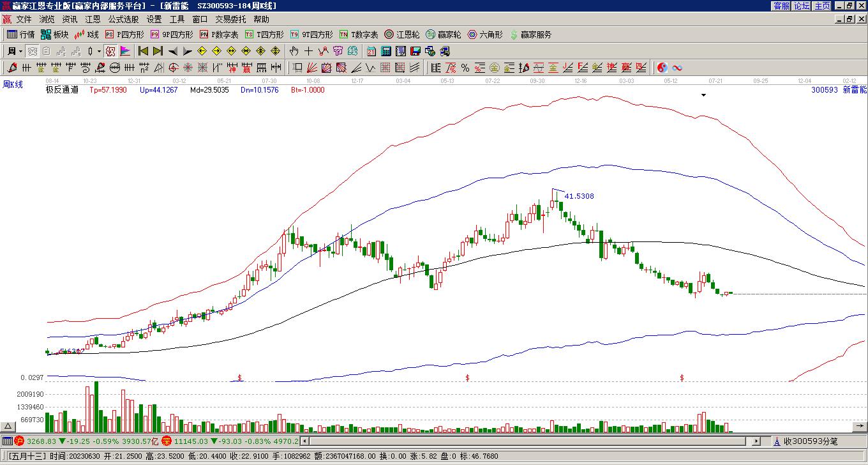Open the calendar icon showing 21
Image resolution: width=868 pixels, height=465 pixels.
(371, 51)
